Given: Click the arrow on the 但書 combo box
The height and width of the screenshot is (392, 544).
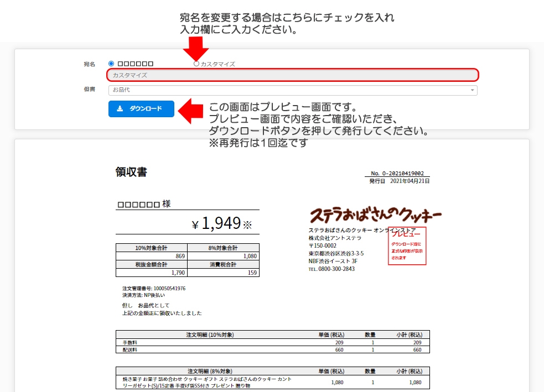Looking at the screenshot, I should [x=472, y=90].
